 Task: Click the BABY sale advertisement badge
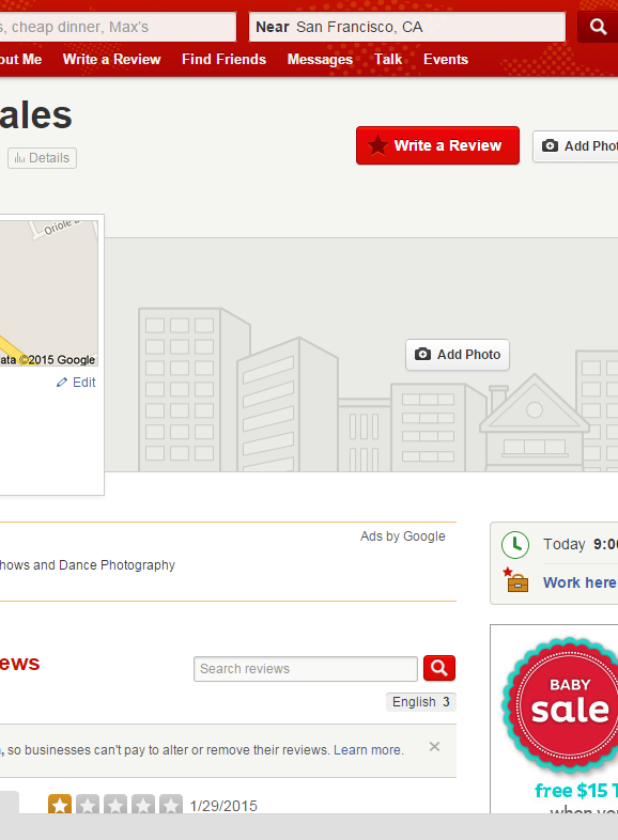[561, 705]
